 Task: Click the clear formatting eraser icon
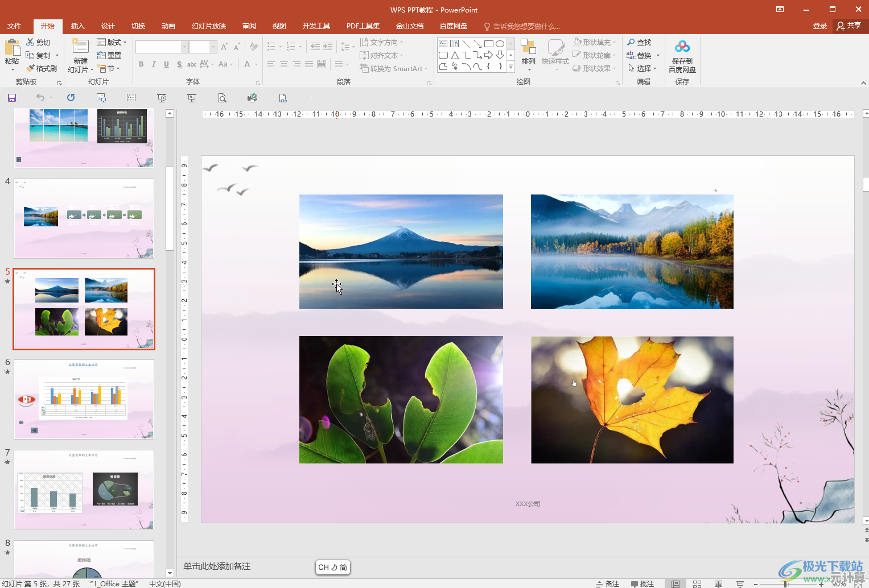[x=254, y=47]
